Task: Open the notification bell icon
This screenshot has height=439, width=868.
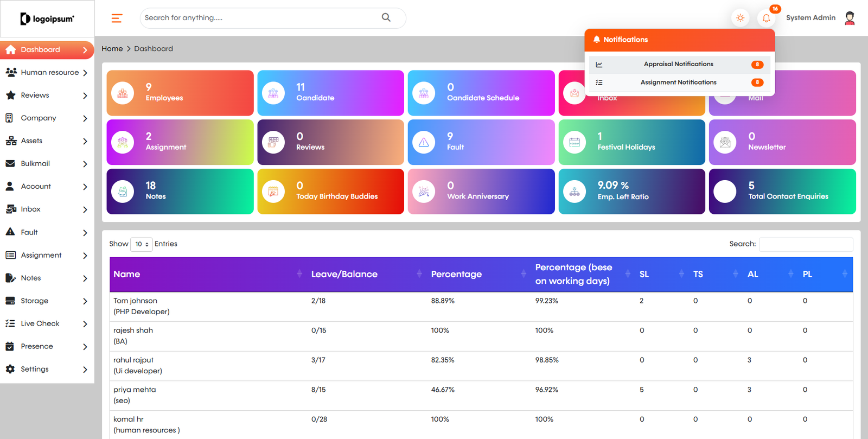Action: [x=766, y=18]
